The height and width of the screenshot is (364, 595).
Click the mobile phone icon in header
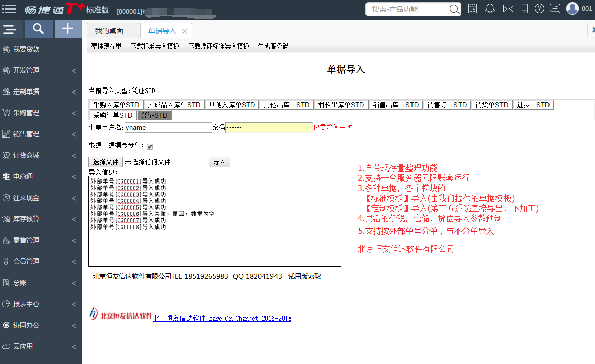pos(524,9)
